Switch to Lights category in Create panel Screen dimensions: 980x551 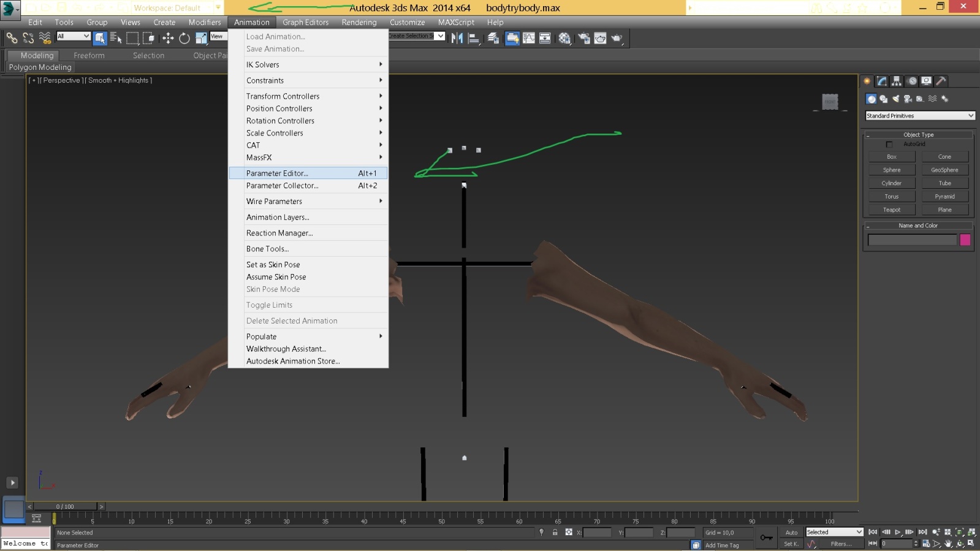[895, 99]
